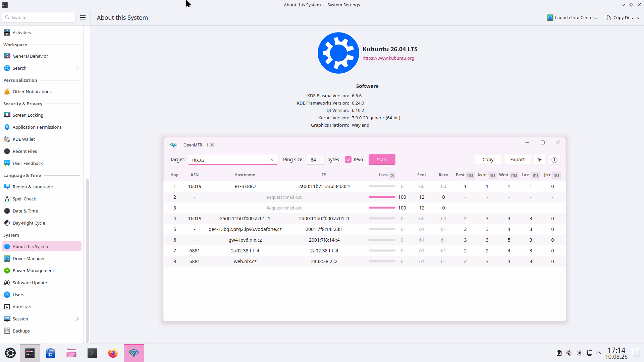Viewport: 644px width, 362px height.
Task: Click the Ping size input field
Action: (315, 160)
